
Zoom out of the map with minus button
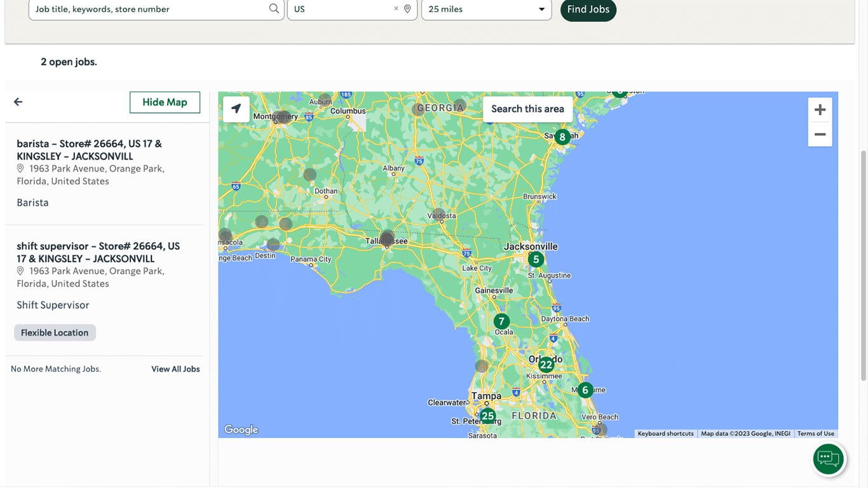coord(820,135)
